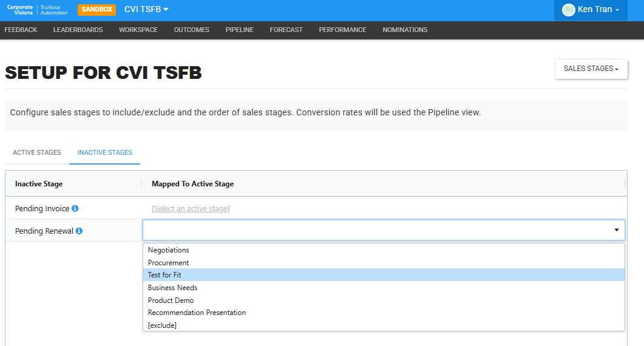
Task: Click the Pending Renewal combo box arrow
Action: tap(616, 230)
